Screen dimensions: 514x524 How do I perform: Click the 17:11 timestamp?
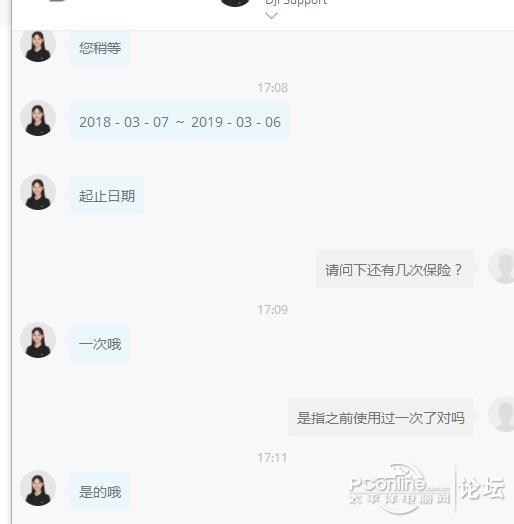click(272, 458)
